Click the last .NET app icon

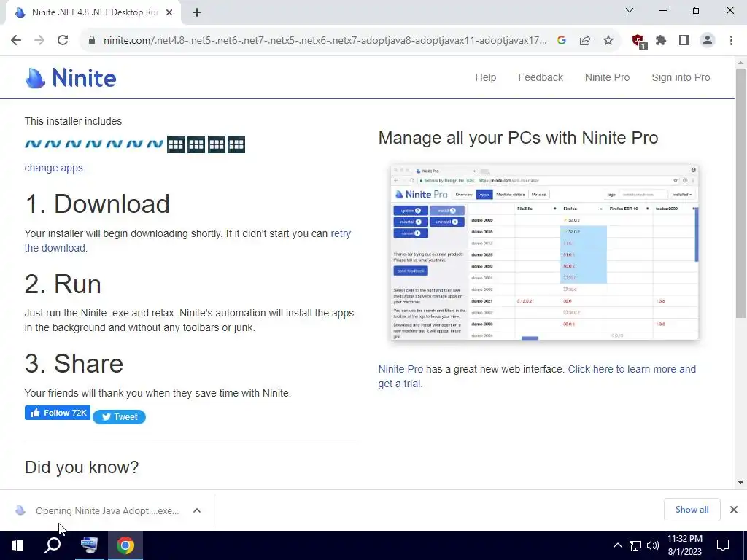pyautogui.click(x=155, y=144)
